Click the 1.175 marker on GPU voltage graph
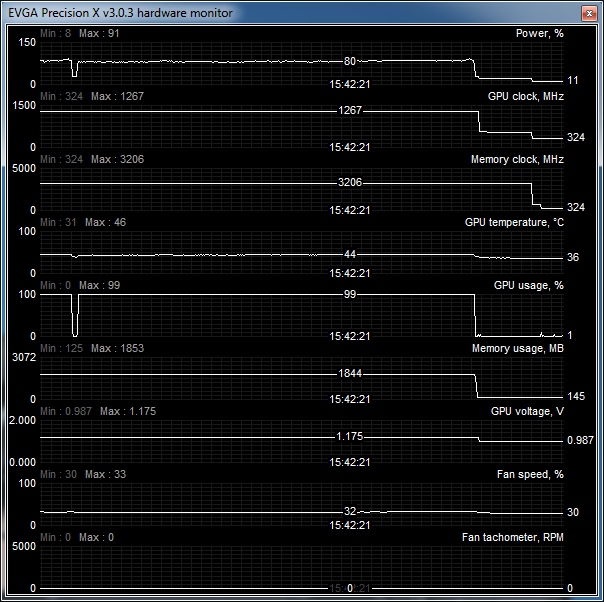The width and height of the screenshot is (604, 602). click(350, 437)
